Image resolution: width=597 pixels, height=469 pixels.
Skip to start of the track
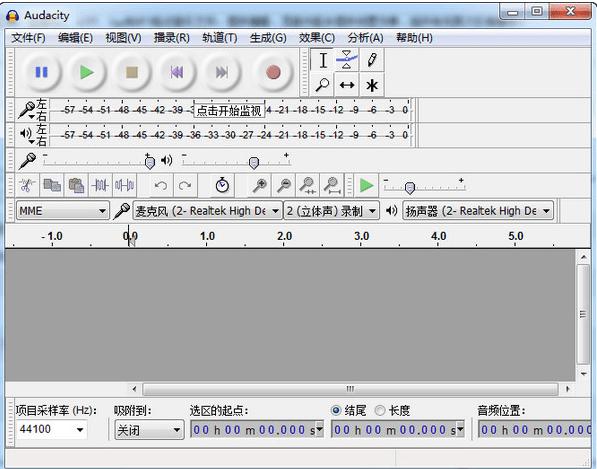pos(177,72)
